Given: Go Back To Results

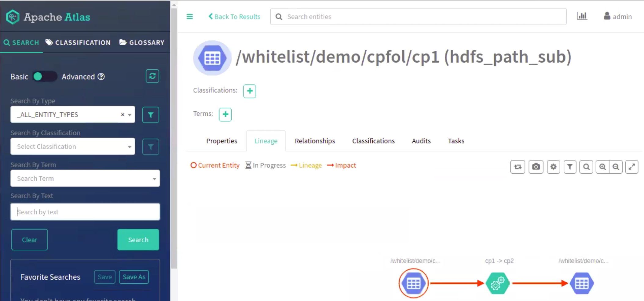Looking at the screenshot, I should point(234,16).
